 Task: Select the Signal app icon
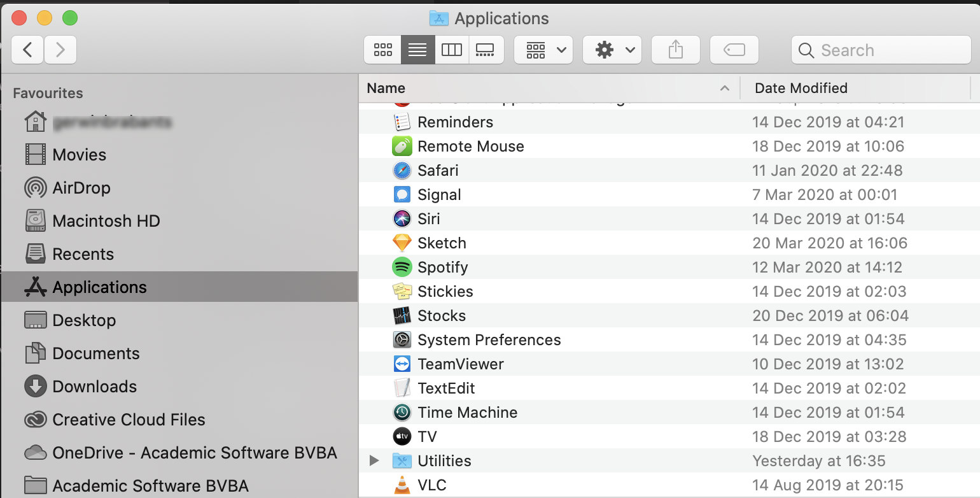[x=402, y=194]
